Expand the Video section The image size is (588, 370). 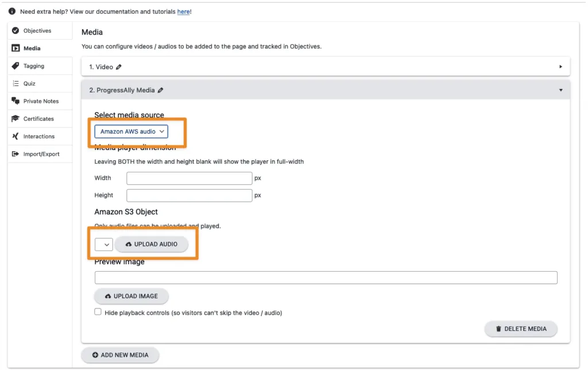560,66
